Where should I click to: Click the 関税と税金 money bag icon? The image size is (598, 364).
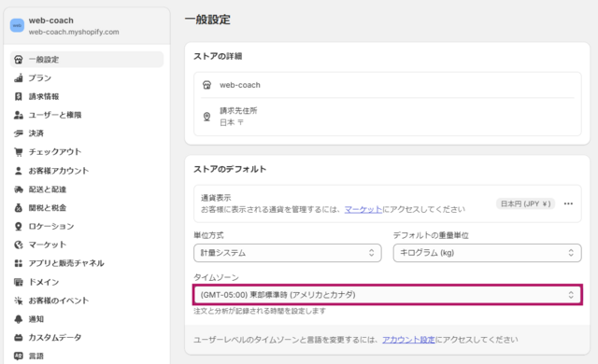[x=19, y=208]
